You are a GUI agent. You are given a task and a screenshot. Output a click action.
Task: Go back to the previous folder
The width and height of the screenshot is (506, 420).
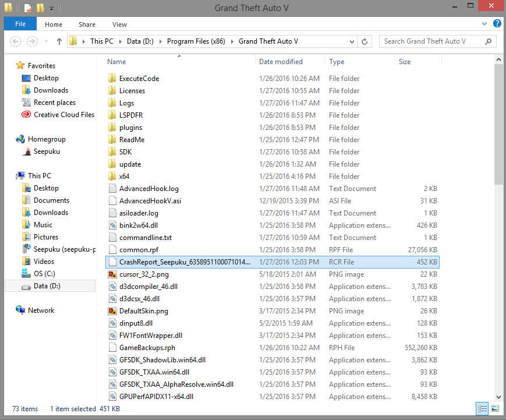[16, 42]
